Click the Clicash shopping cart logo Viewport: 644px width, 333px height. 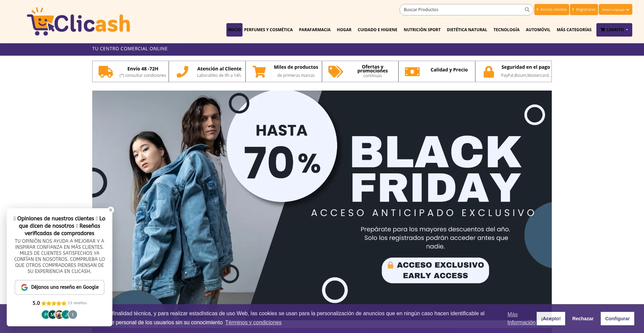point(78,22)
